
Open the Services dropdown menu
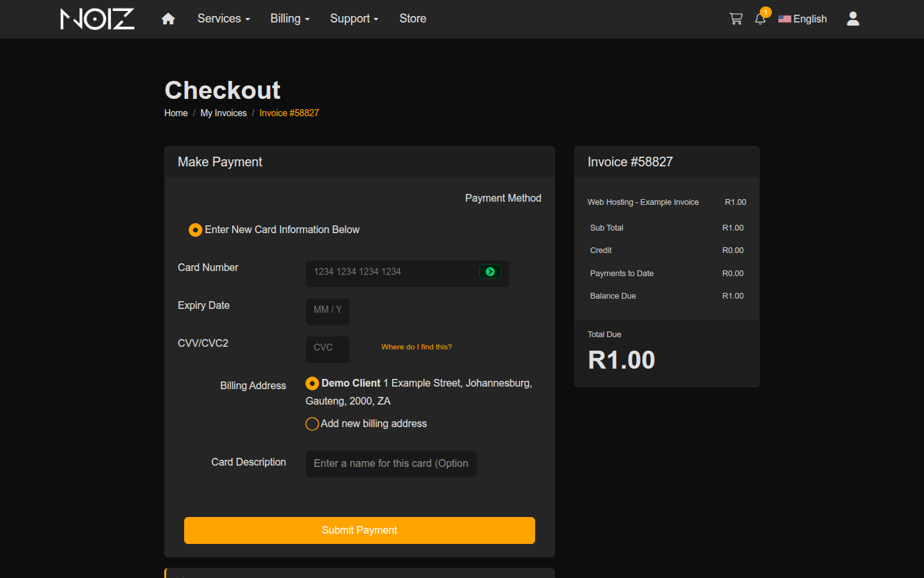(223, 19)
